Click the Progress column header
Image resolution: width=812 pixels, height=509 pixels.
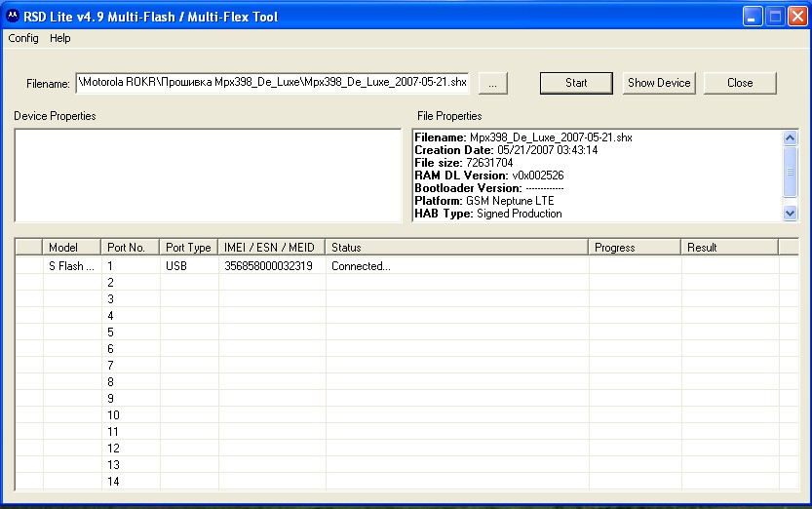(x=635, y=248)
